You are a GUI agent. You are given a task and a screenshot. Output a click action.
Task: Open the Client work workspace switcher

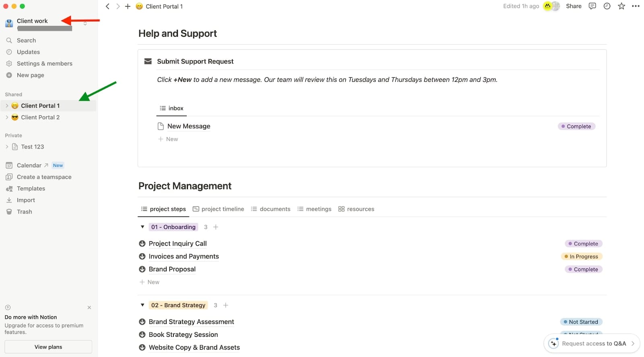point(32,21)
